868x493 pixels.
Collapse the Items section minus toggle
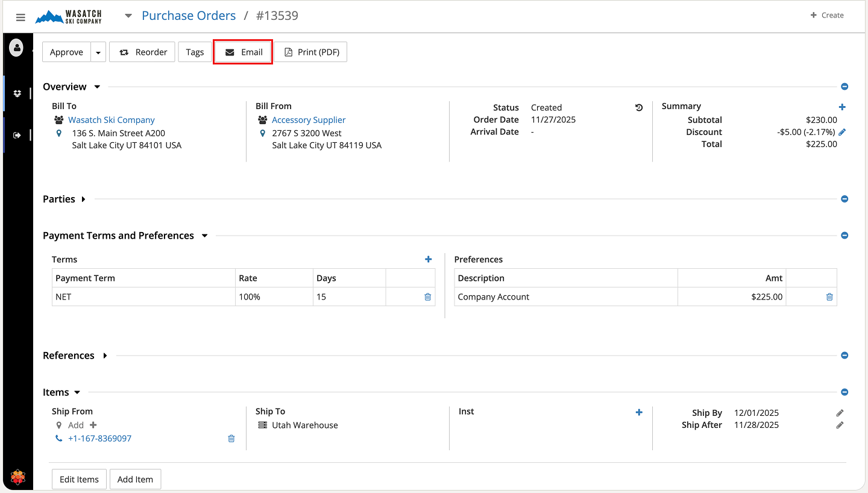844,392
